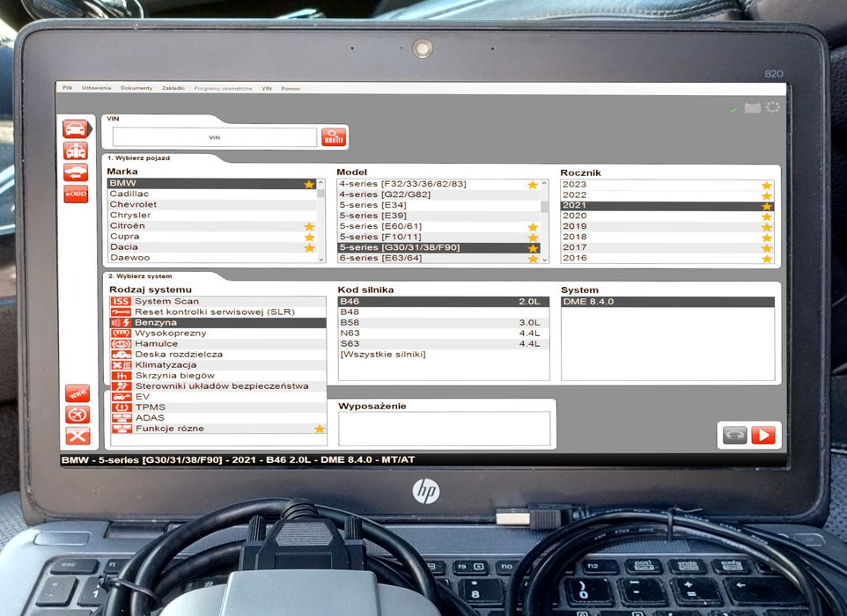Select Benzyna system type
847x616 pixels.
pos(218,322)
